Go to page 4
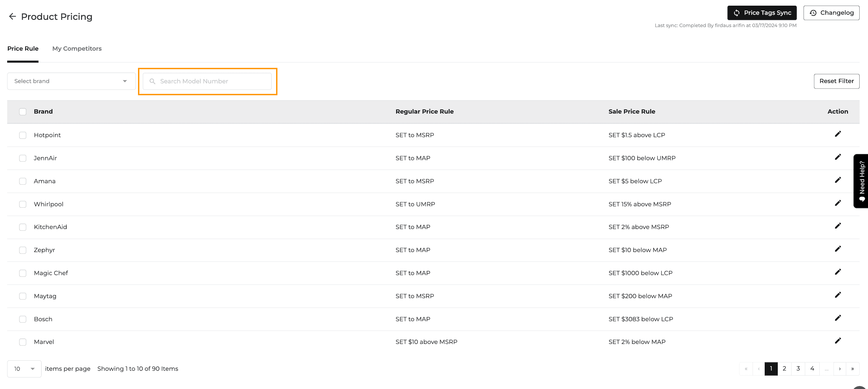The image size is (868, 389). pyautogui.click(x=812, y=369)
